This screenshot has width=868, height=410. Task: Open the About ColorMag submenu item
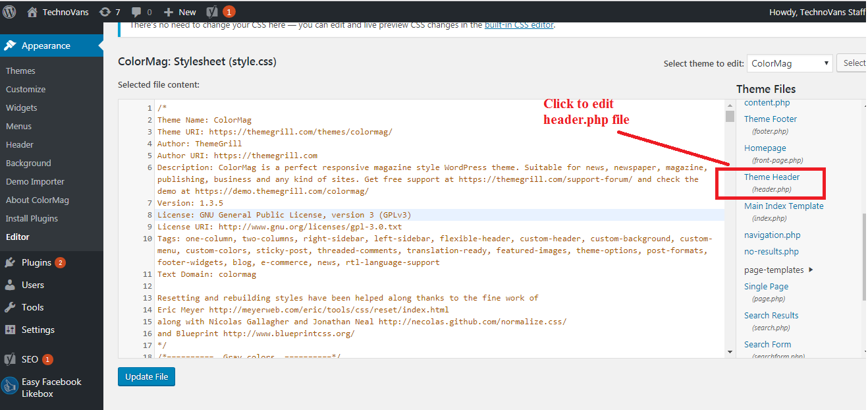click(38, 200)
